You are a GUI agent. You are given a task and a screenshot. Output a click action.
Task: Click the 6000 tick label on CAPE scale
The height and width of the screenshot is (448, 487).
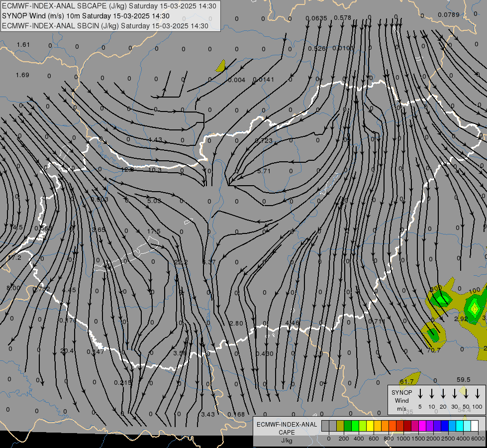pyautogui.click(x=478, y=439)
